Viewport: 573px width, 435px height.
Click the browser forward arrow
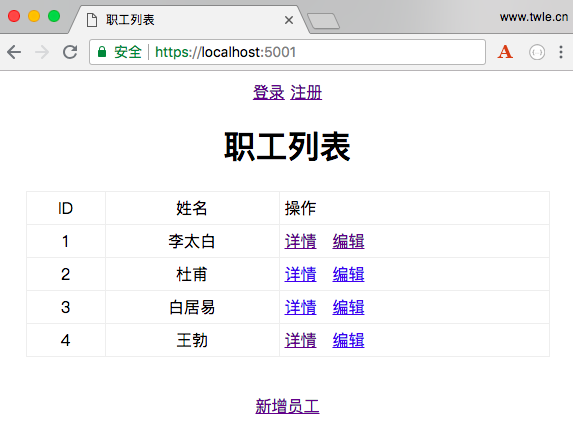point(42,52)
